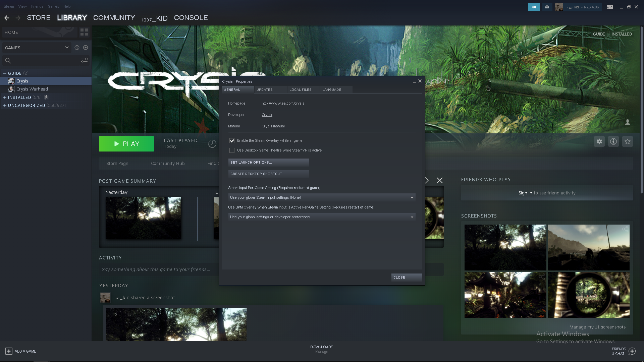The height and width of the screenshot is (362, 644).
Task: Select Crysis Warhead in the library list
Action: [x=32, y=89]
